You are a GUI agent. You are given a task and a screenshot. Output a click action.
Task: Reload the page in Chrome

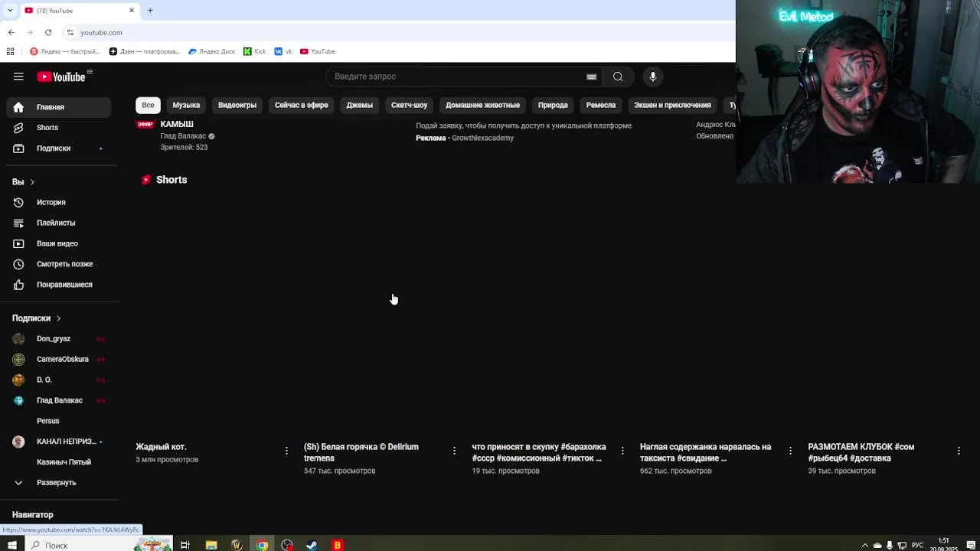pos(48,32)
